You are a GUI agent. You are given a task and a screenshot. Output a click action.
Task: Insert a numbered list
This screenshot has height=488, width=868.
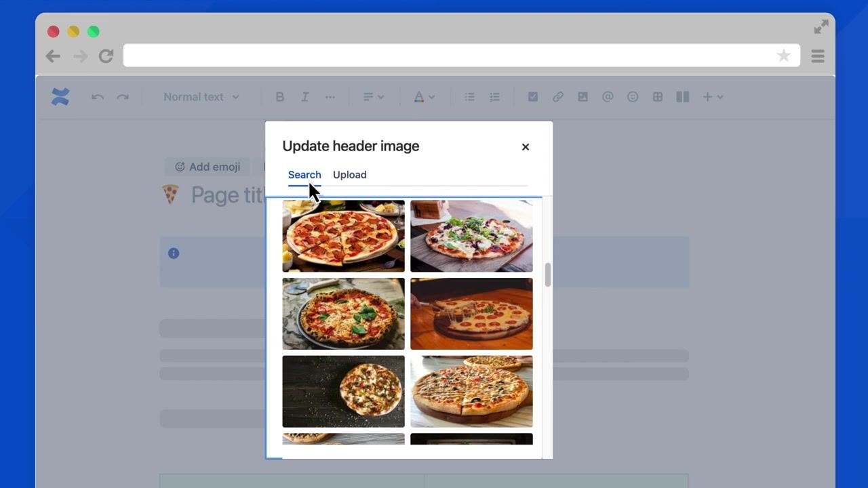[494, 97]
